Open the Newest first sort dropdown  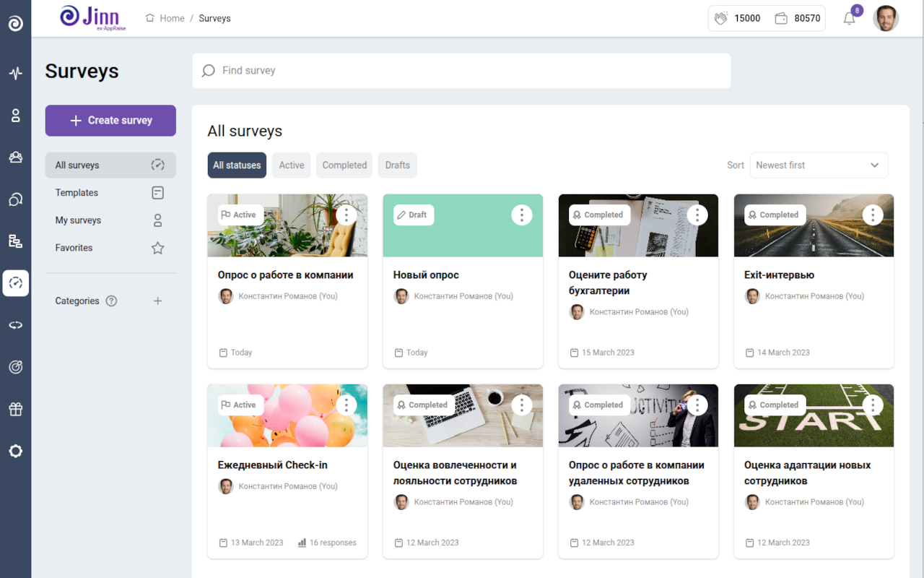coord(819,165)
